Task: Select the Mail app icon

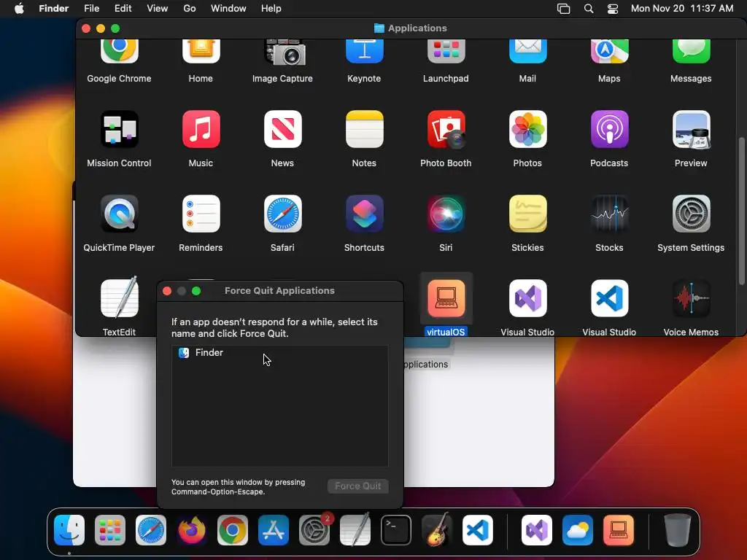Action: click(x=528, y=52)
